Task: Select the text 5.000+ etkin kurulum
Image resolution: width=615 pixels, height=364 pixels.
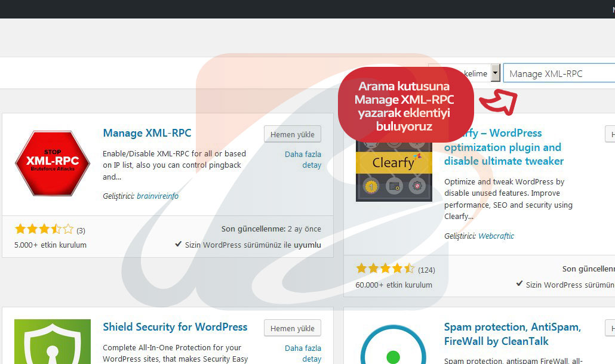Action: coord(51,245)
